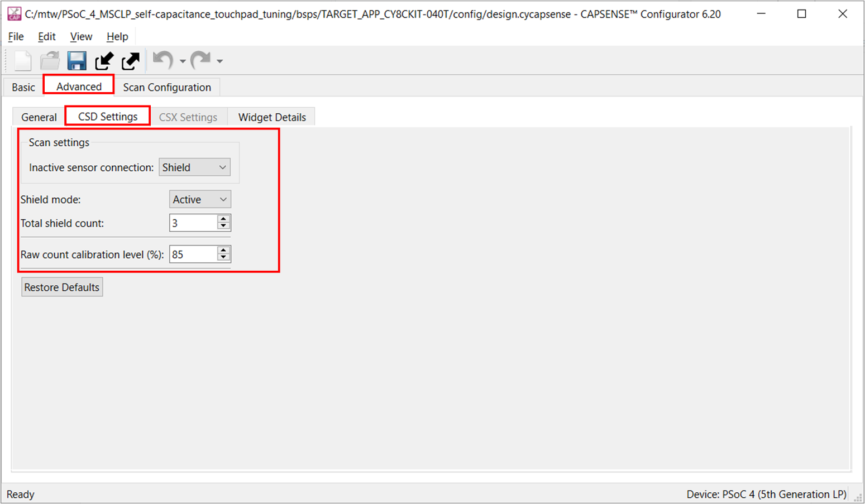Click the Export toolbar icon
Screen dimensions: 865x504
(x=131, y=60)
